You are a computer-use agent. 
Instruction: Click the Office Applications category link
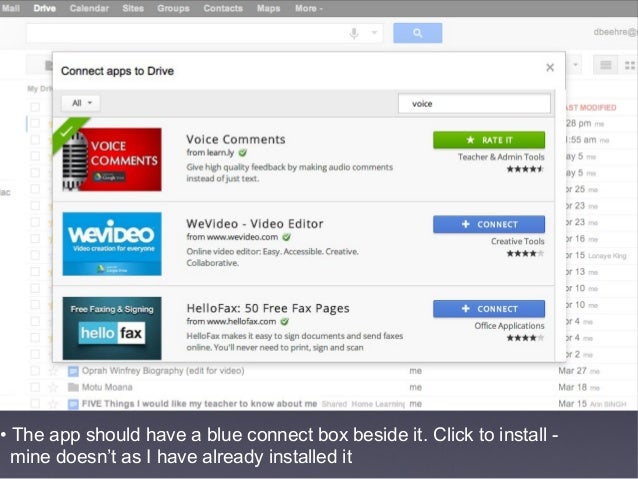[x=509, y=326]
